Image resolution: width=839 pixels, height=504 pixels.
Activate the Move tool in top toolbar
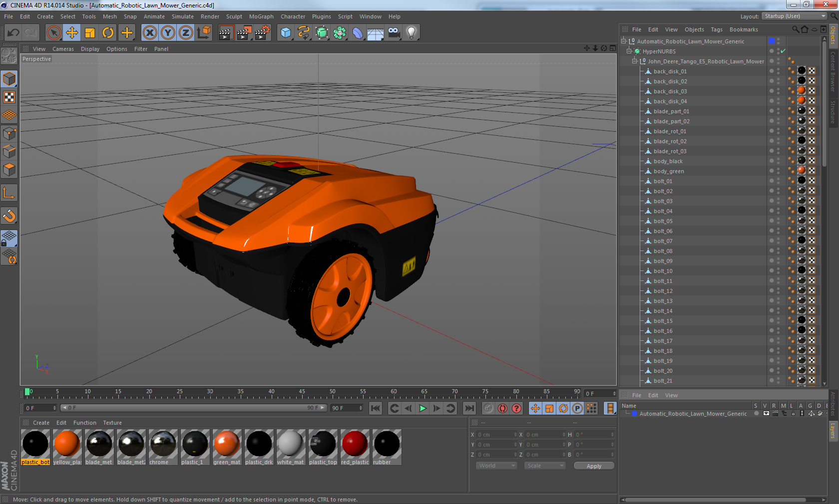pyautogui.click(x=72, y=33)
